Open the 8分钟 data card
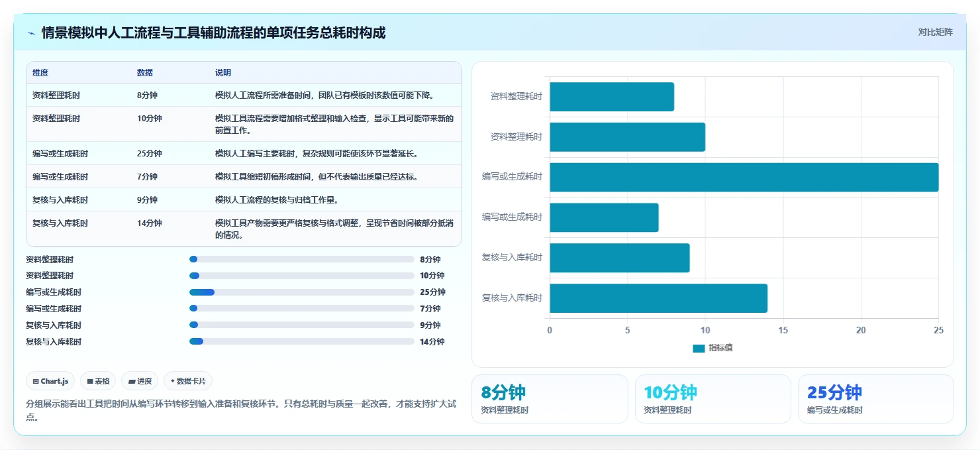This screenshot has width=980, height=450. 550,399
